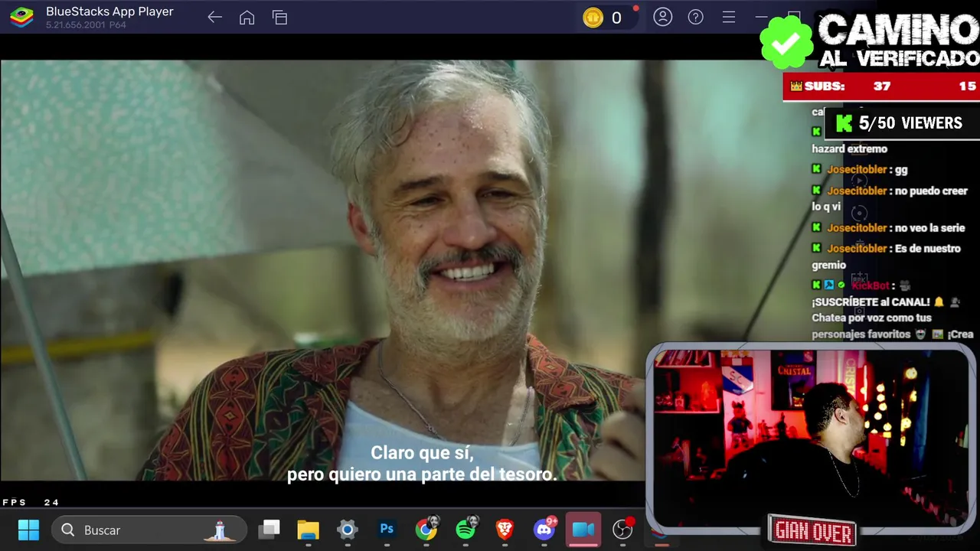Click the Buscar search box
The width and height of the screenshot is (980, 551).
[x=149, y=530]
